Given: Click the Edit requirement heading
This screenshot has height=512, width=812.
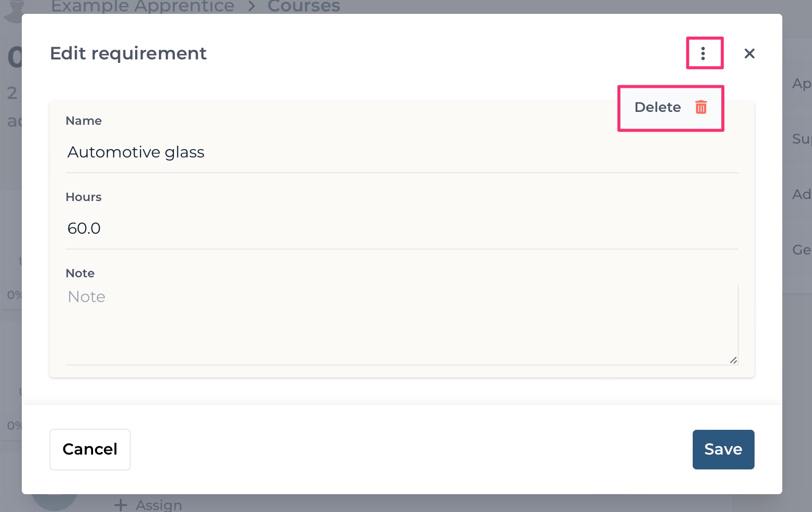Looking at the screenshot, I should [x=128, y=53].
